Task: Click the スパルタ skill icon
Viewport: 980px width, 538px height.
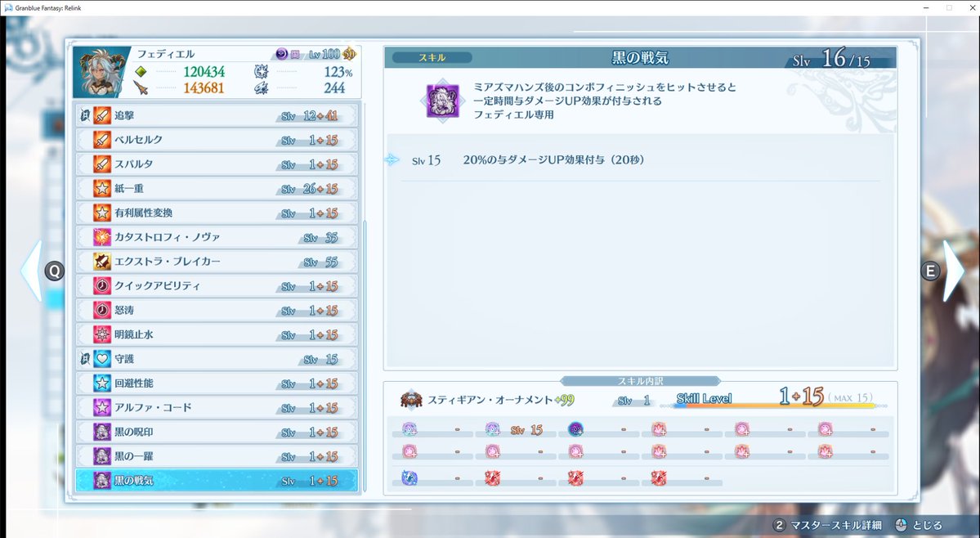Action: [102, 164]
